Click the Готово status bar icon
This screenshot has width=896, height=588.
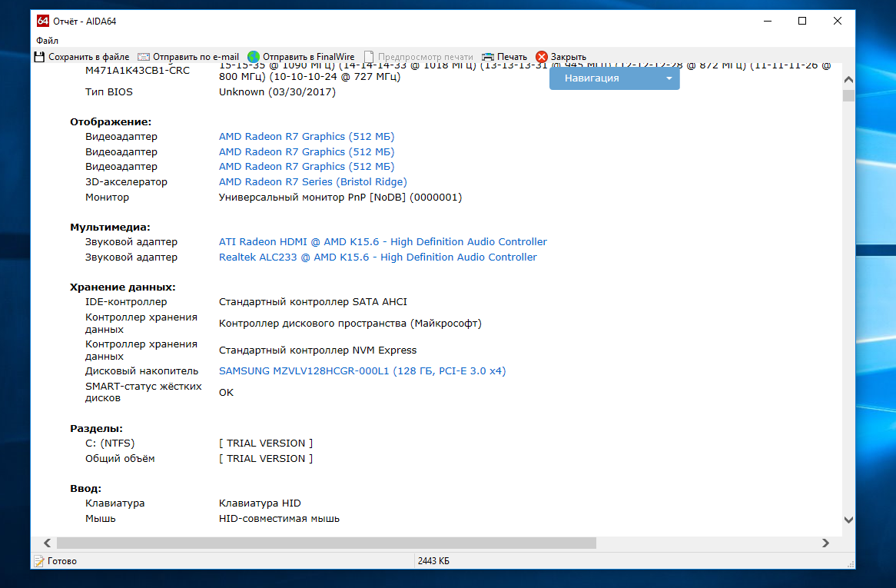[39, 561]
